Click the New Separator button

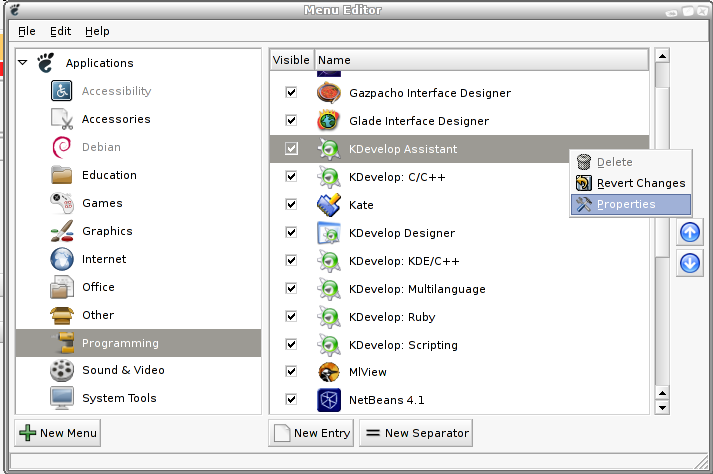tap(416, 433)
